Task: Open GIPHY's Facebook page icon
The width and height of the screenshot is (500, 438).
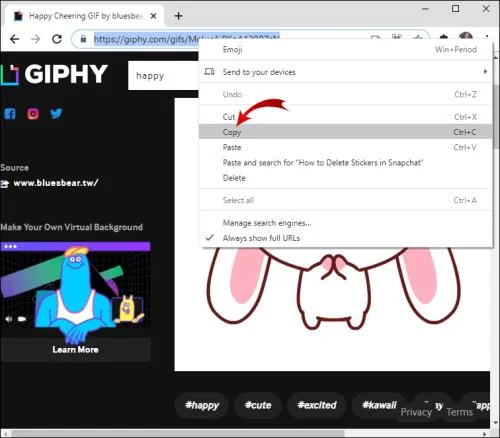Action: pyautogui.click(x=10, y=114)
